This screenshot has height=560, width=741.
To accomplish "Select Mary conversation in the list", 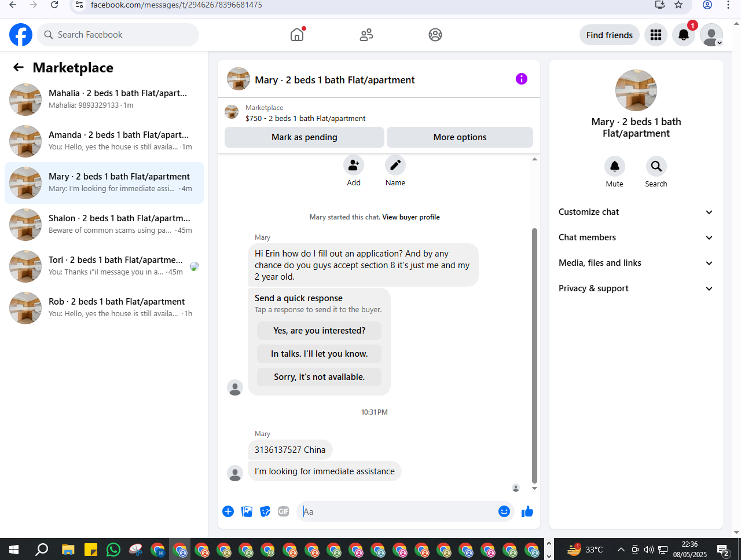I will coord(104,183).
